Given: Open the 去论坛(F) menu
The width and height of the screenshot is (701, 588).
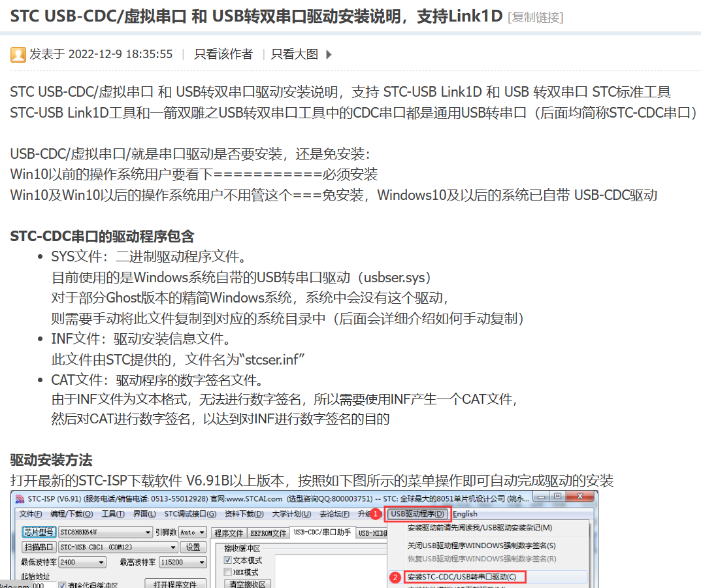Looking at the screenshot, I should 334,514.
